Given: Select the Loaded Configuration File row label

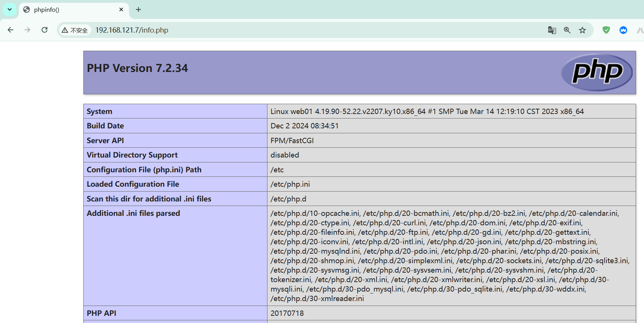Looking at the screenshot, I should [x=133, y=184].
